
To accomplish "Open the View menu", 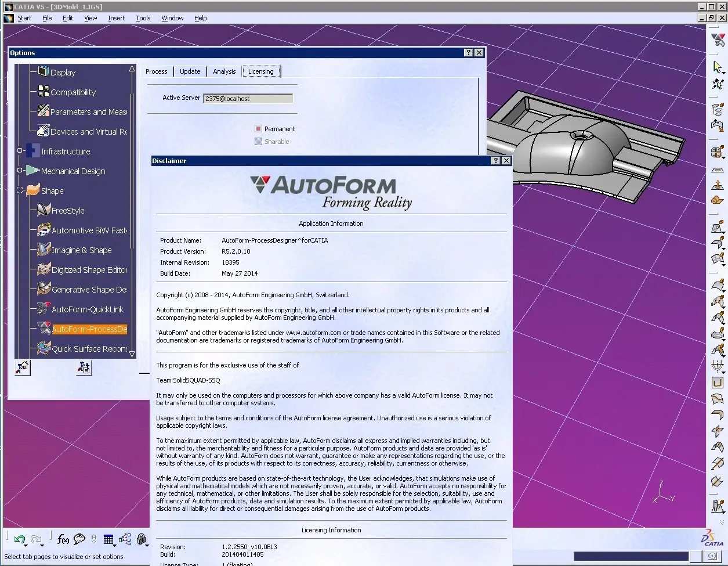I will 90,18.
